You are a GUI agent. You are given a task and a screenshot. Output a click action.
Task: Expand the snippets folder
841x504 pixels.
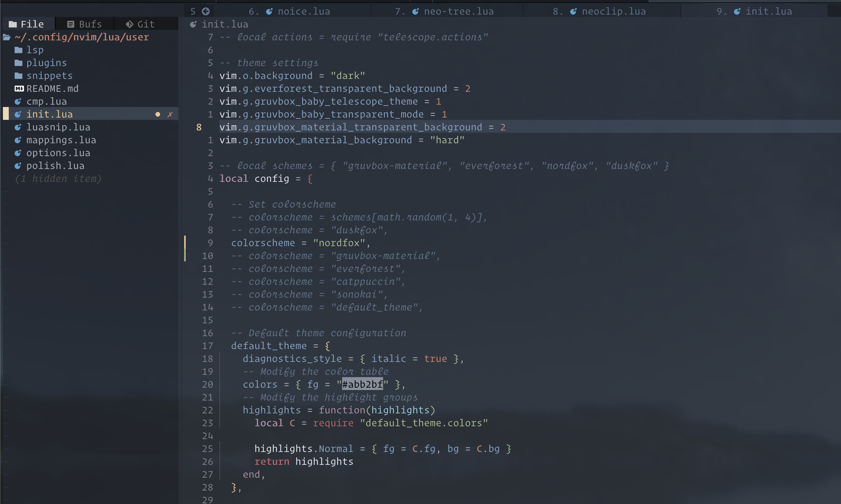pos(50,75)
